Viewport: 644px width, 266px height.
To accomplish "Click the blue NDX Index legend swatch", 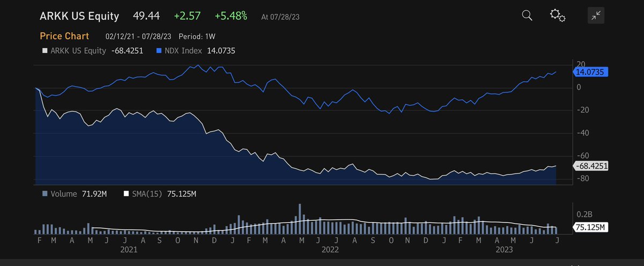I will coord(158,51).
